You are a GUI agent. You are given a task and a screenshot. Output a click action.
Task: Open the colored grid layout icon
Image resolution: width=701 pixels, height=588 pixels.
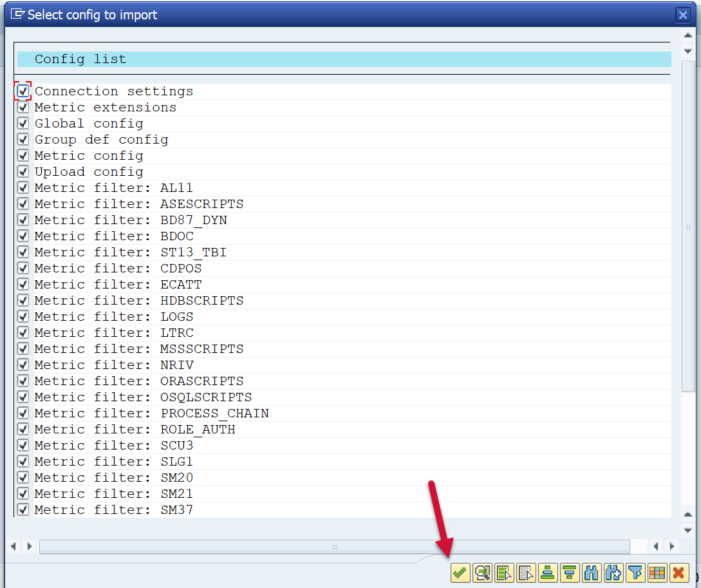pos(657,572)
